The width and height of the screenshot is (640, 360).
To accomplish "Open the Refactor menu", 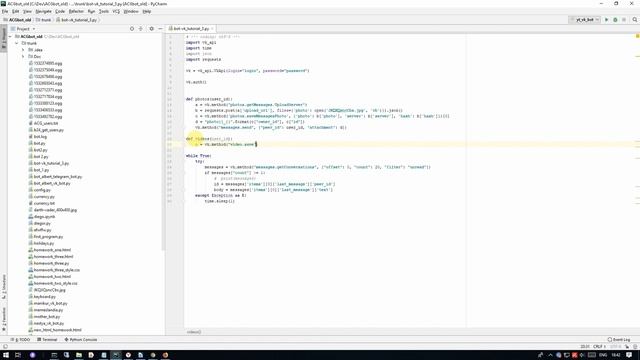I will (x=76, y=11).
